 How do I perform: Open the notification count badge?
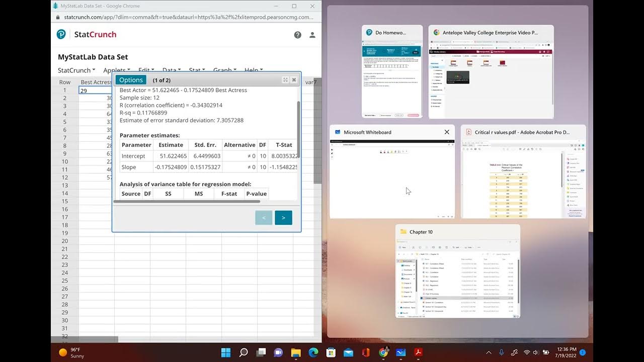583,352
